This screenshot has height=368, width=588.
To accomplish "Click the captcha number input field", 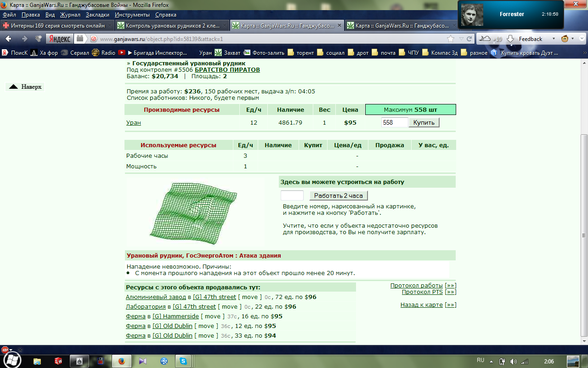I will 292,195.
